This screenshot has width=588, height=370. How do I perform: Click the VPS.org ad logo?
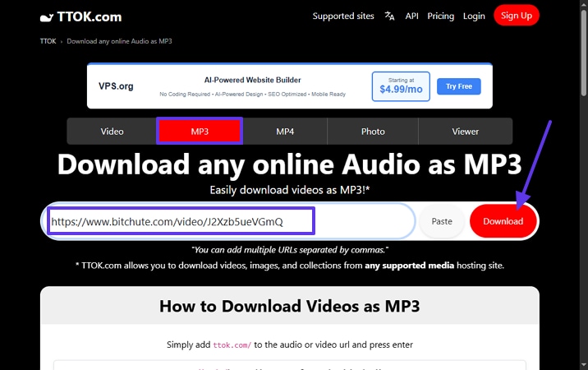(x=116, y=86)
